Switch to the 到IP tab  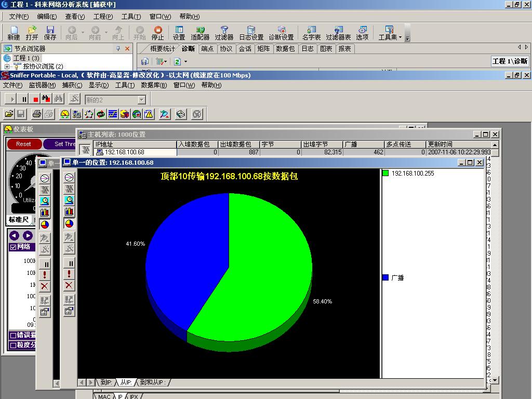105,382
